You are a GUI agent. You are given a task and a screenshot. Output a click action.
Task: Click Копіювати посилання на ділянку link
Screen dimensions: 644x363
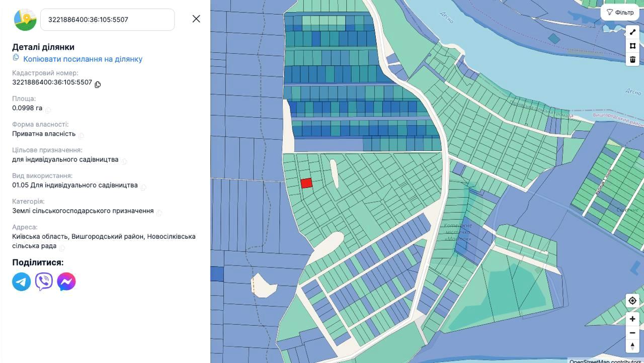pos(83,59)
